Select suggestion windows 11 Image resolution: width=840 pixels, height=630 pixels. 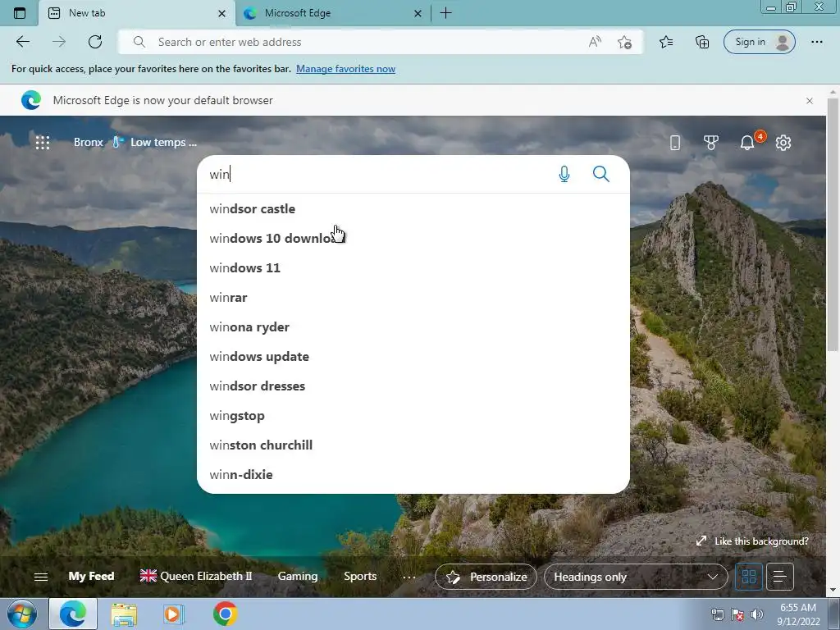pyautogui.click(x=413, y=268)
